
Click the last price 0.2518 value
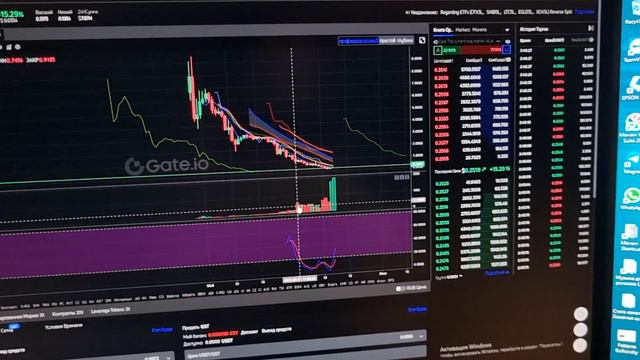471,170
